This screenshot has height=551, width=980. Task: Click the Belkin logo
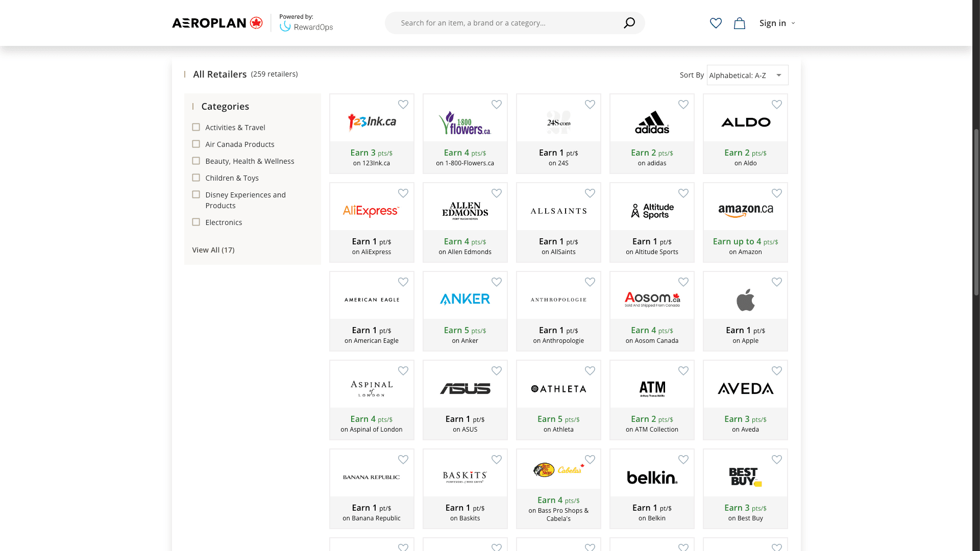point(652,478)
